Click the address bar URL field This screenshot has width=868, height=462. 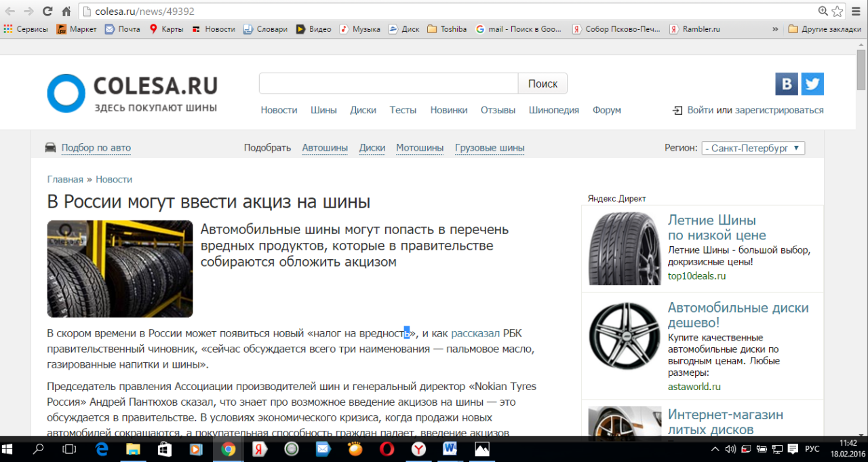[x=448, y=11]
